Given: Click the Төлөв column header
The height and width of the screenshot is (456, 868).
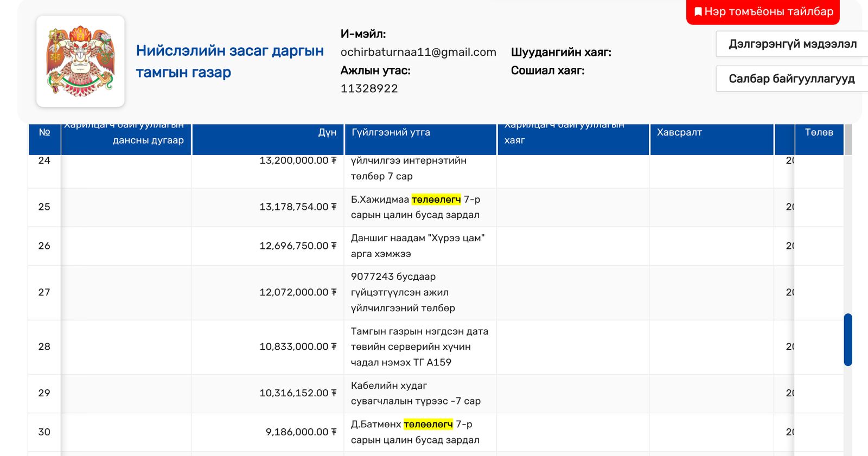Looking at the screenshot, I should point(819,132).
